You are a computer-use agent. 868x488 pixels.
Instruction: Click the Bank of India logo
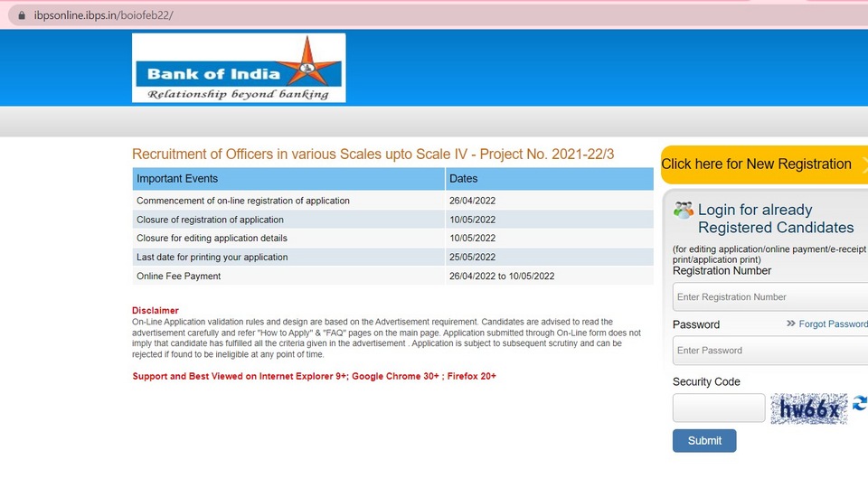pos(239,68)
